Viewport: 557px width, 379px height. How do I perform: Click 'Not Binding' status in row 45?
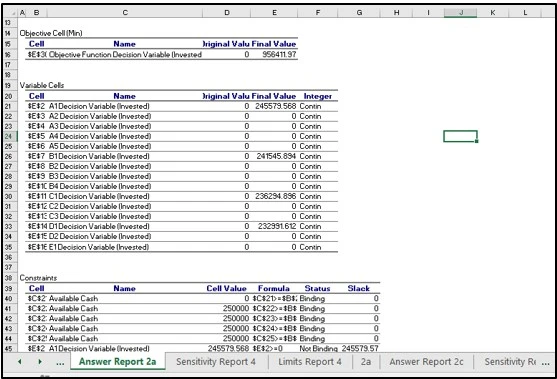click(x=318, y=349)
